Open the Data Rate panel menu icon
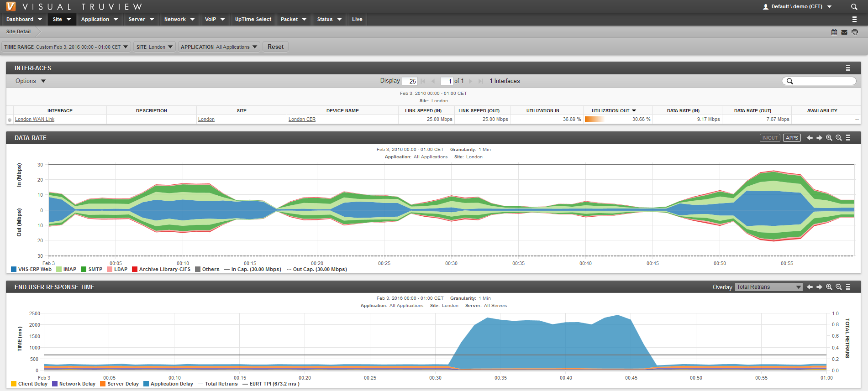 click(848, 138)
